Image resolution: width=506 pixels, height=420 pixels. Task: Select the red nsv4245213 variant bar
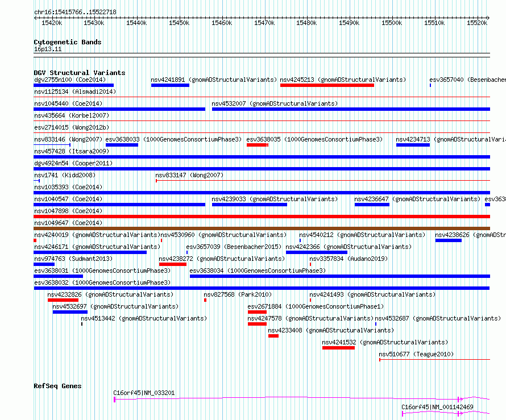(327, 85)
